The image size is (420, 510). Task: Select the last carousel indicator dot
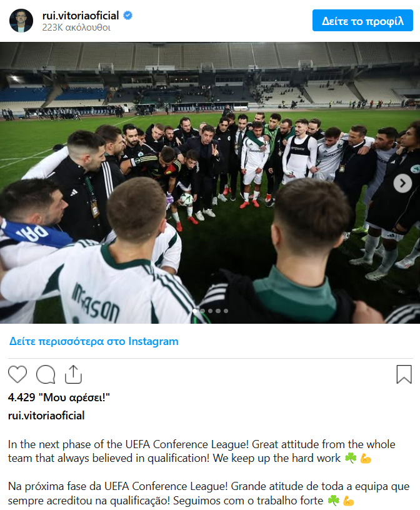[226, 311]
